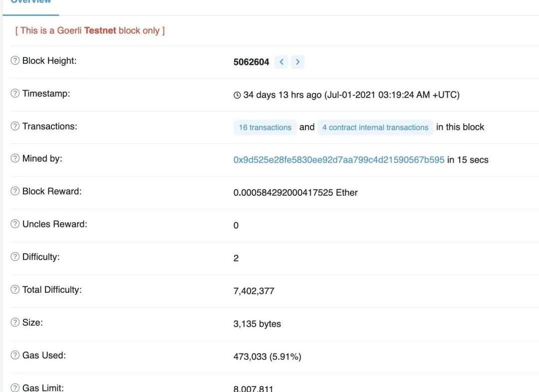Click the Block Reward Ether value
The height and width of the screenshot is (392, 539).
click(x=295, y=193)
